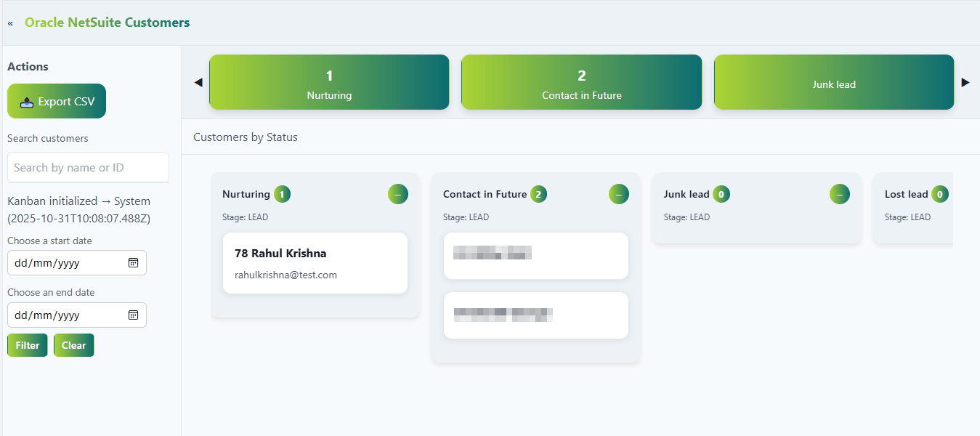The image size is (980, 436).
Task: Select the Nurturing status card at the top
Action: [x=328, y=82]
